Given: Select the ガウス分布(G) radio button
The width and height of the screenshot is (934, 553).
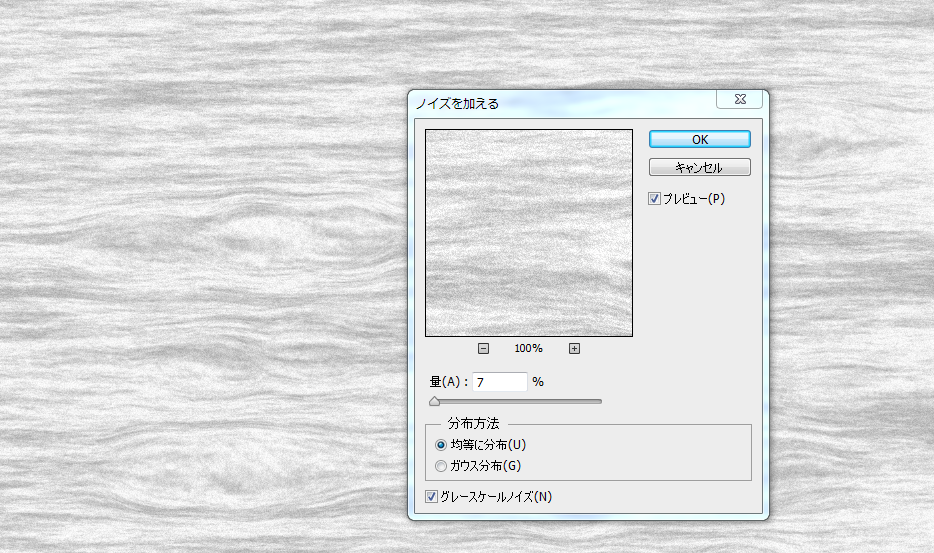Looking at the screenshot, I should click(441, 465).
